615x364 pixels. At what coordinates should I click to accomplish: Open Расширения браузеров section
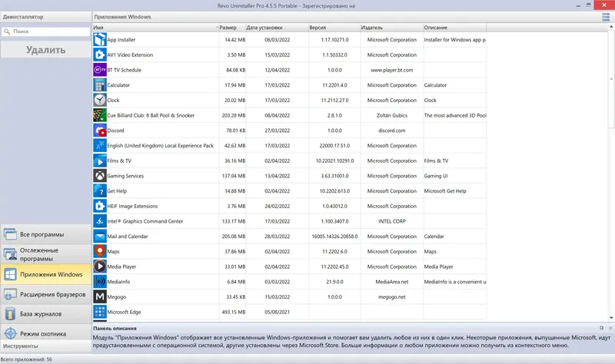point(46,294)
